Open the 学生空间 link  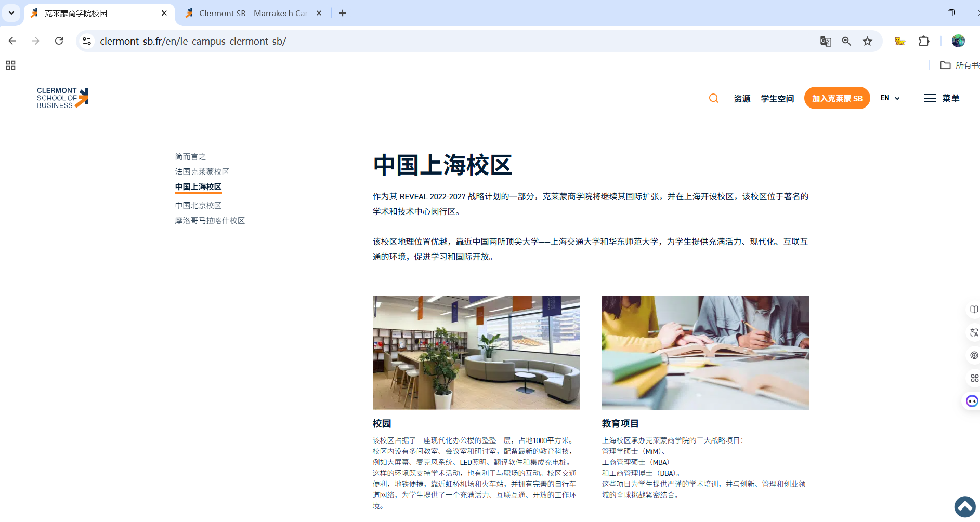[x=777, y=99]
